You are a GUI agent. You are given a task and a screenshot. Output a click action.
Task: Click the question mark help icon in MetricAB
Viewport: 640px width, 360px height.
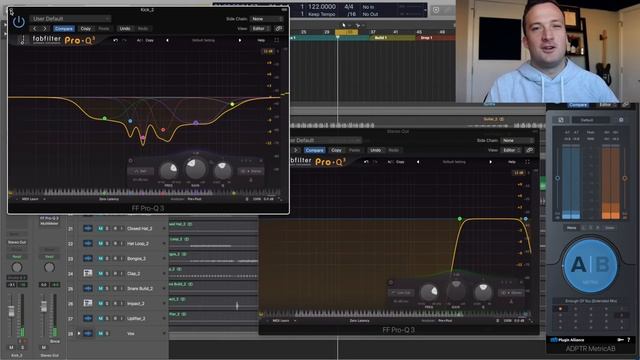pos(629,340)
